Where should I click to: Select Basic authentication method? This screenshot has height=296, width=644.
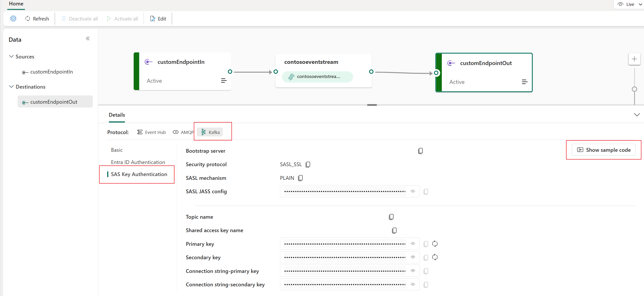[116, 150]
